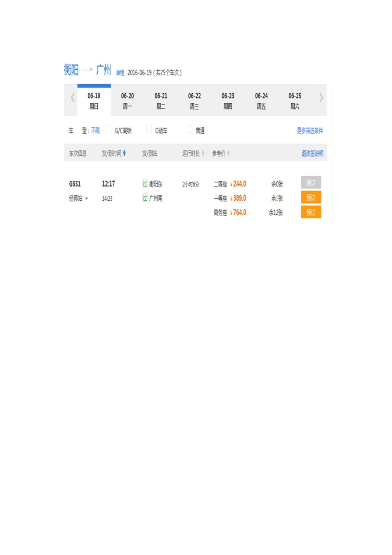This screenshot has height=555, width=392.
Task: Check the D动车 train type checkbox
Action: 149,129
